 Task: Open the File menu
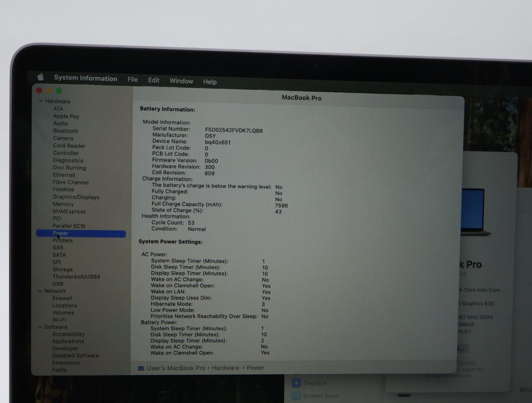(x=133, y=79)
